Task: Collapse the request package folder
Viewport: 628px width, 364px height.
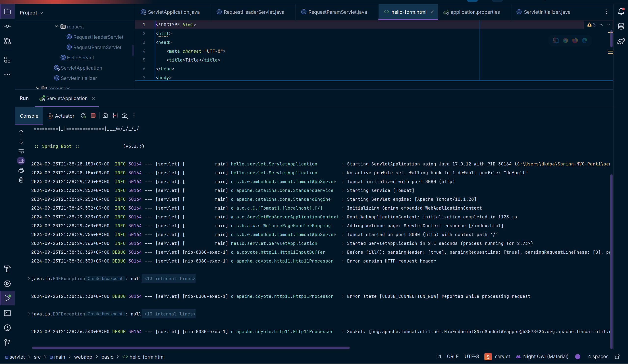Action: (x=57, y=26)
